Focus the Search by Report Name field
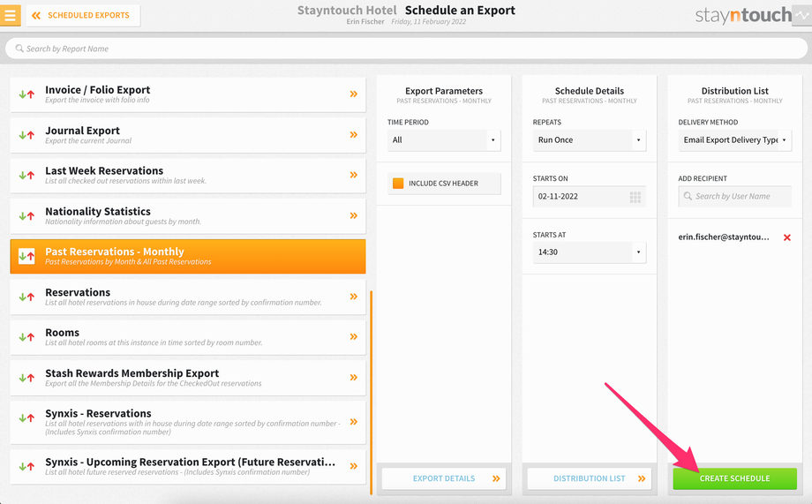Viewport: 812px width, 504px height. 406,49
